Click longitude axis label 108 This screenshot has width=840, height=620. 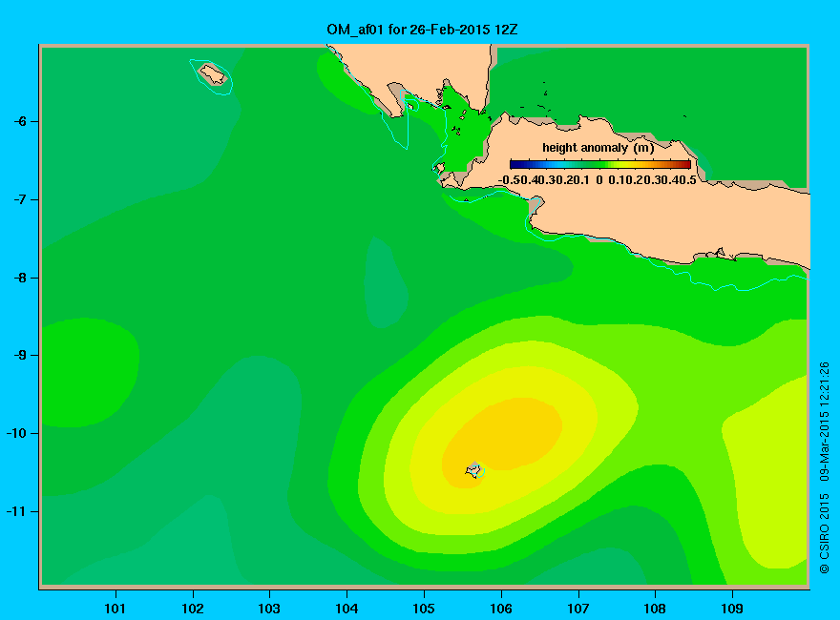(655, 609)
